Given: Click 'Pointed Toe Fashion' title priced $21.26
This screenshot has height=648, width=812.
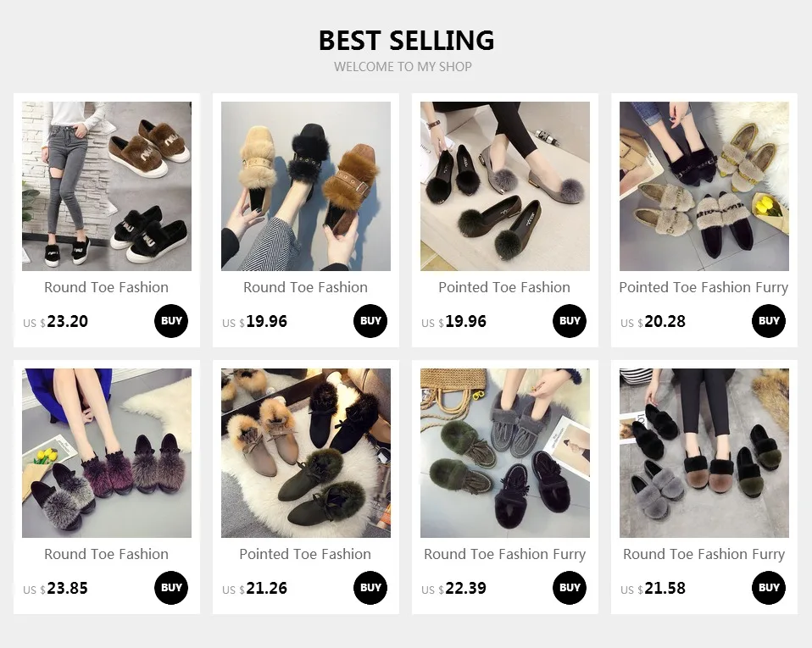Looking at the screenshot, I should coord(305,554).
